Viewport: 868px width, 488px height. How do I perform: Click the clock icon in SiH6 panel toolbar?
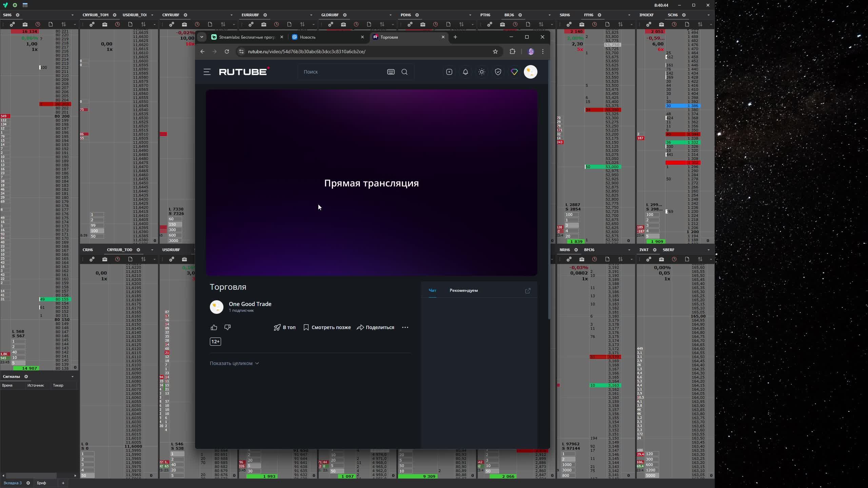point(38,24)
